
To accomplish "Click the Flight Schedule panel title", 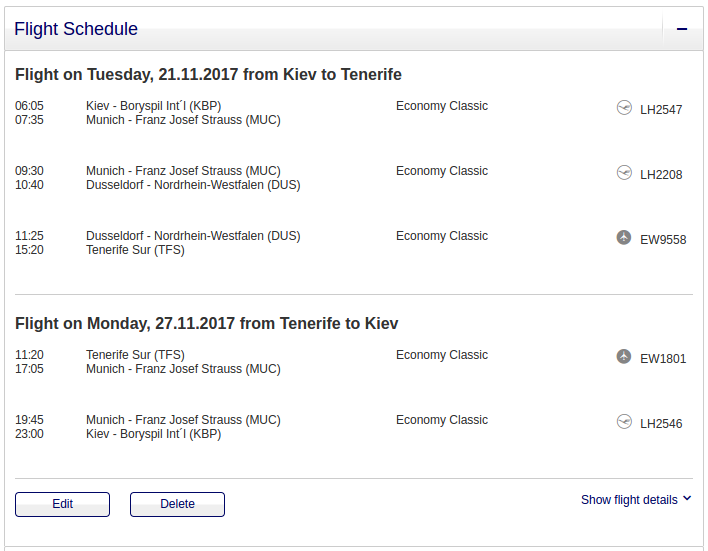I will pos(76,29).
